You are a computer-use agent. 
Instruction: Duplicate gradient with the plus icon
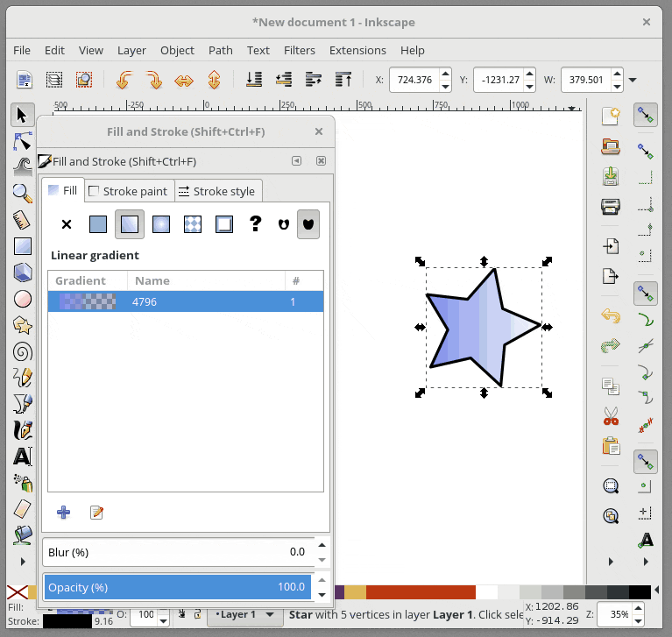[63, 513]
